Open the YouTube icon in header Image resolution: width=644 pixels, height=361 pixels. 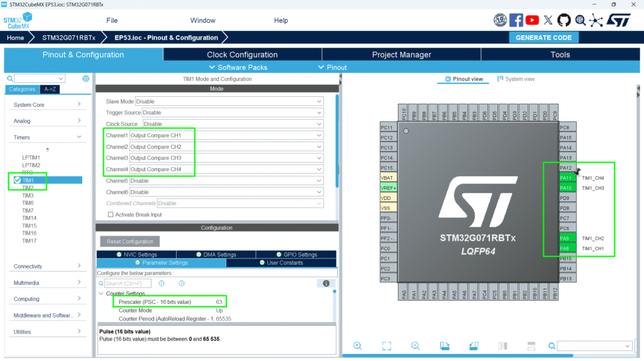point(532,20)
